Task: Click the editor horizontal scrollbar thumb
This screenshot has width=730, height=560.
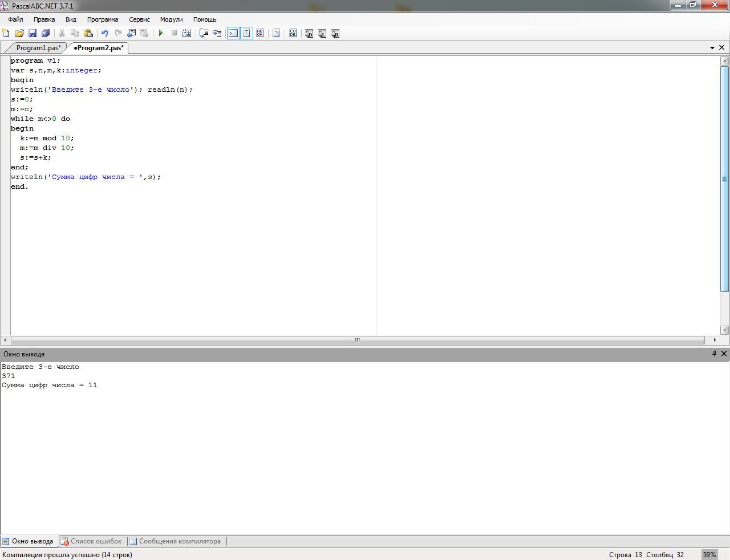Action: (358, 340)
